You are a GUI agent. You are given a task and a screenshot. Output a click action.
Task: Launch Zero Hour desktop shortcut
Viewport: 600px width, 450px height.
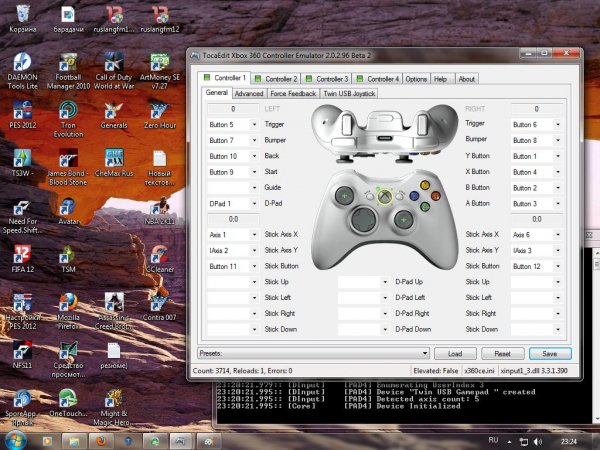tap(160, 115)
